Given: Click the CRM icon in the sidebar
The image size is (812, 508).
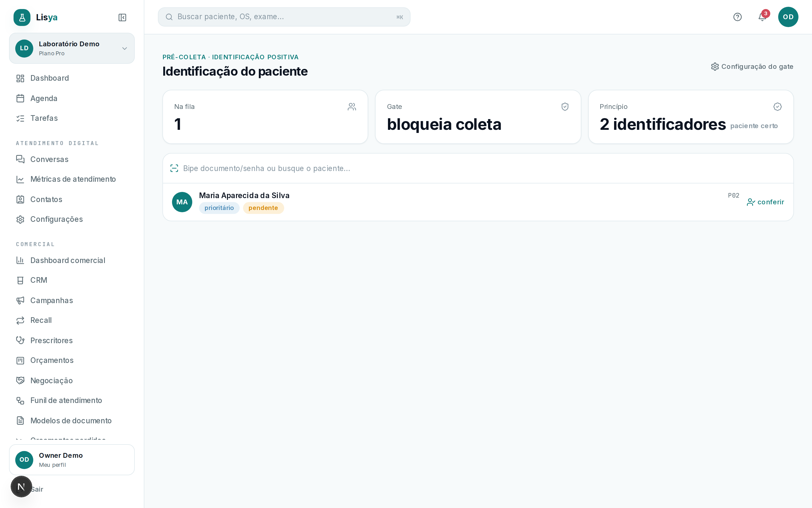Looking at the screenshot, I should [20, 280].
